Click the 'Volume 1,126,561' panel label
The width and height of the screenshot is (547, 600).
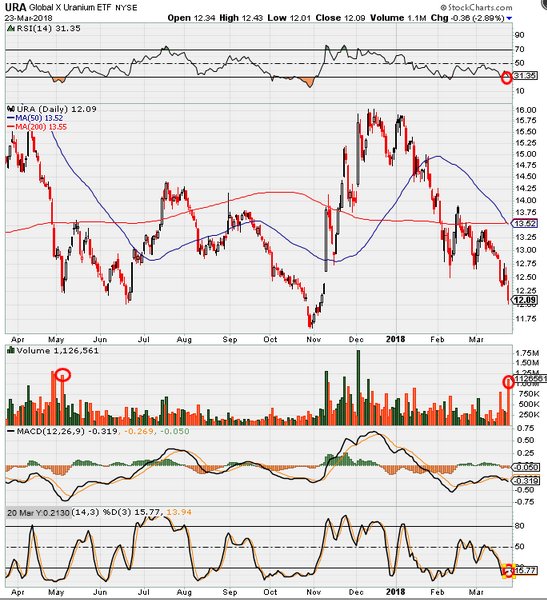[57, 351]
